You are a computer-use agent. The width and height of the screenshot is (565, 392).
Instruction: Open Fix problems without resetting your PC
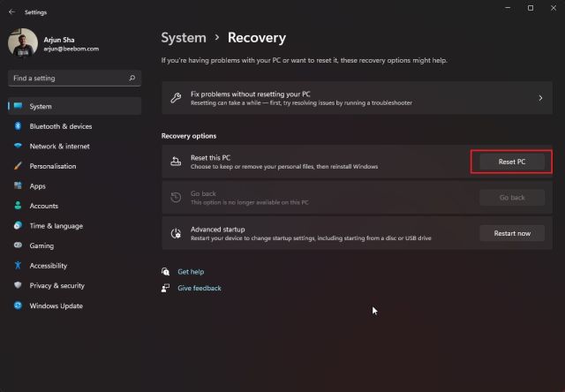[357, 98]
